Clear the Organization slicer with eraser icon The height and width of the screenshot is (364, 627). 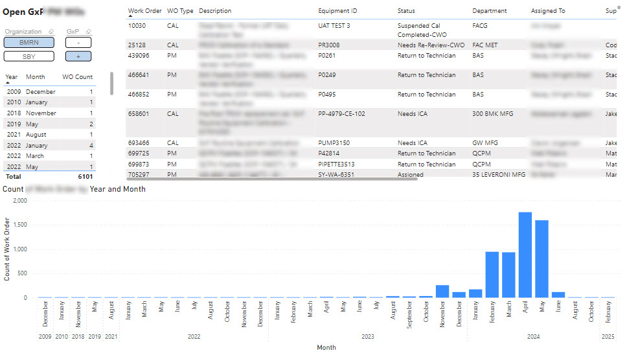pos(51,32)
